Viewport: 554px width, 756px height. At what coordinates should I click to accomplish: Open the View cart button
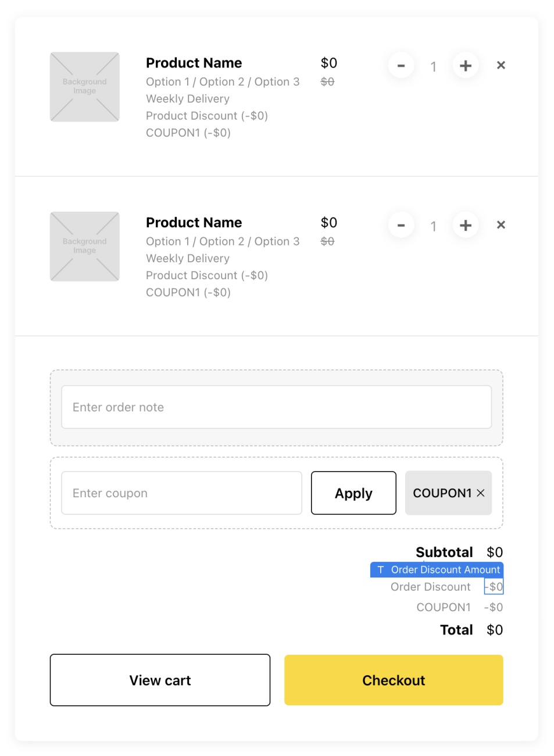click(x=160, y=680)
